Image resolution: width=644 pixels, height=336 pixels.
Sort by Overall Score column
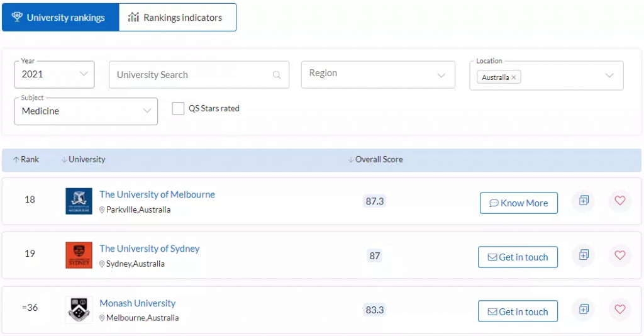click(x=375, y=159)
